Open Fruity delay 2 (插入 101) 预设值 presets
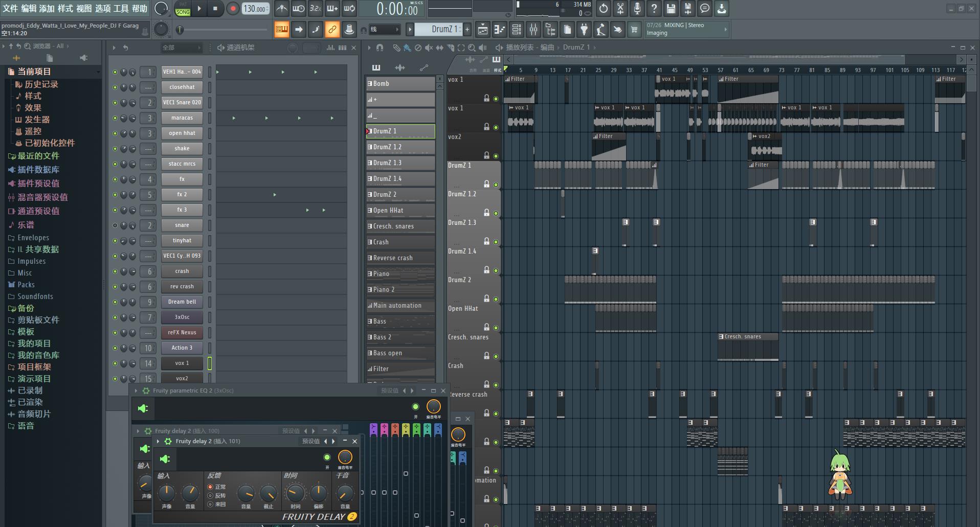Image resolution: width=980 pixels, height=527 pixels. click(311, 441)
